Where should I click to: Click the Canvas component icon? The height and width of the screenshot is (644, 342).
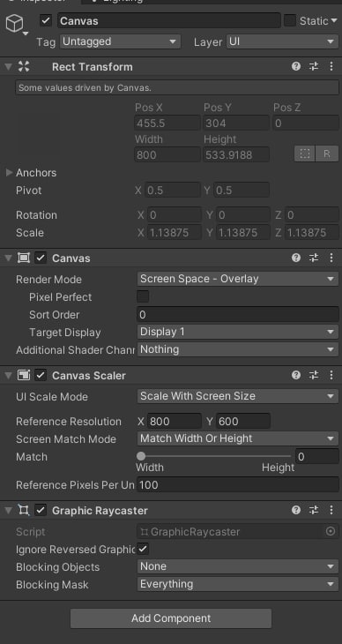click(24, 258)
